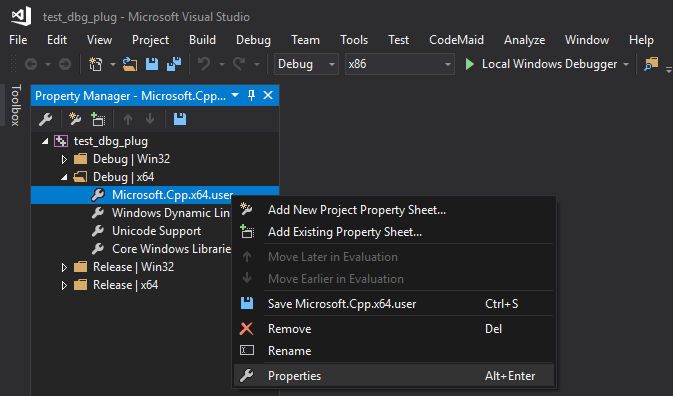
Task: Select the Release | Win32 configuration row
Action: pyautogui.click(x=131, y=267)
